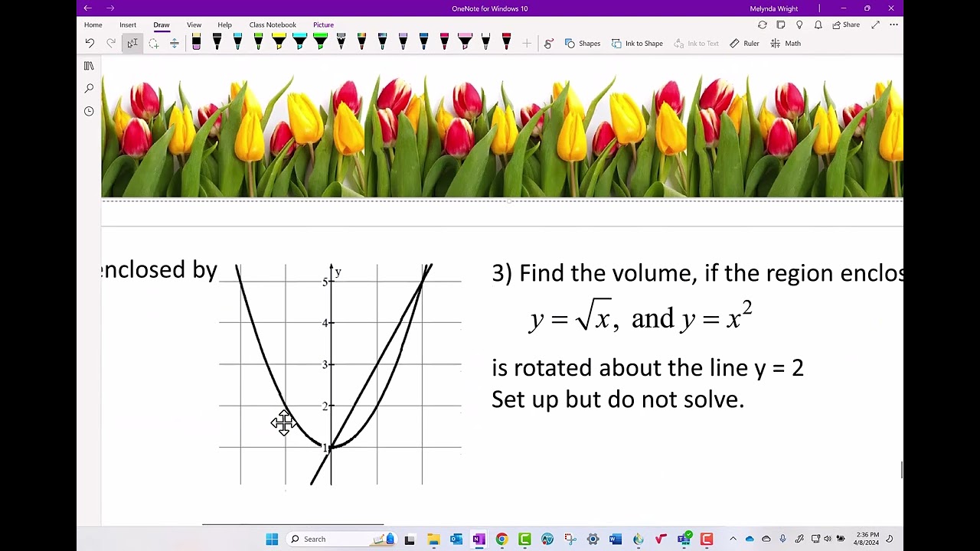Open the lightbulb Tell Me feature
Viewport: 980px width, 551px height.
pos(799,24)
